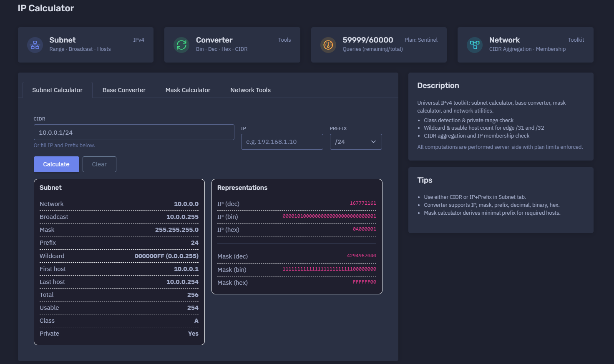Screen dimensions: 614x364
Task: Open the Subnet IPv4 card
Action: [x=86, y=45]
